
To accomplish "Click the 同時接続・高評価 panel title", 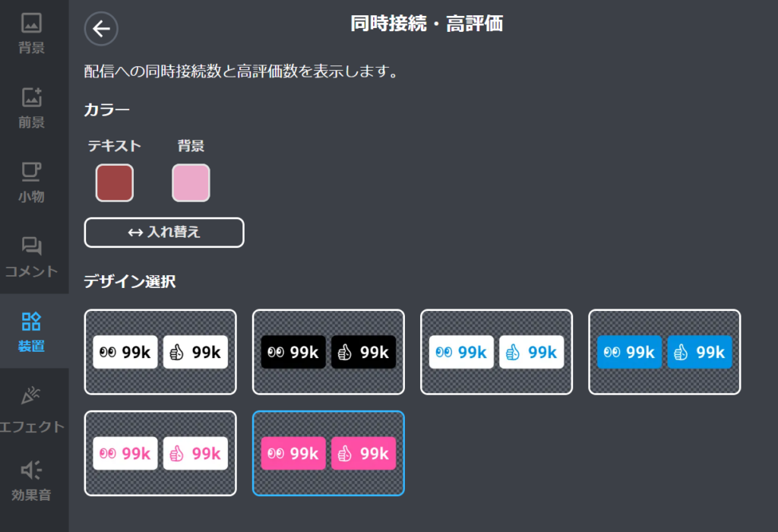I will pos(426,24).
